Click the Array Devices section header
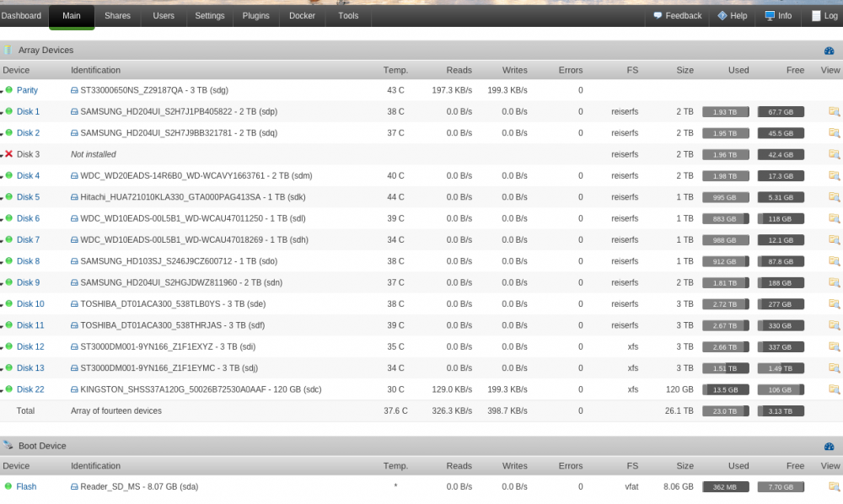The width and height of the screenshot is (843, 504). click(x=421, y=50)
